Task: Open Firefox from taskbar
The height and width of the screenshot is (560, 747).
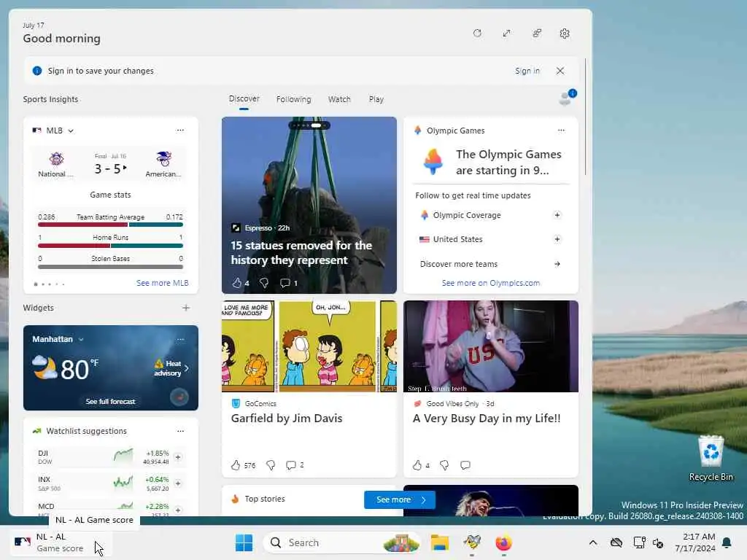Action: point(503,542)
